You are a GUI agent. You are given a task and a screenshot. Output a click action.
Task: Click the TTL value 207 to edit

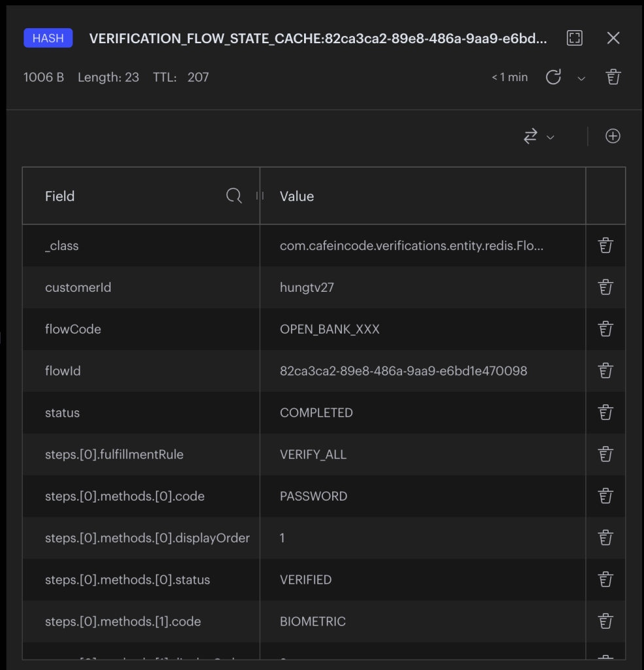tap(198, 77)
